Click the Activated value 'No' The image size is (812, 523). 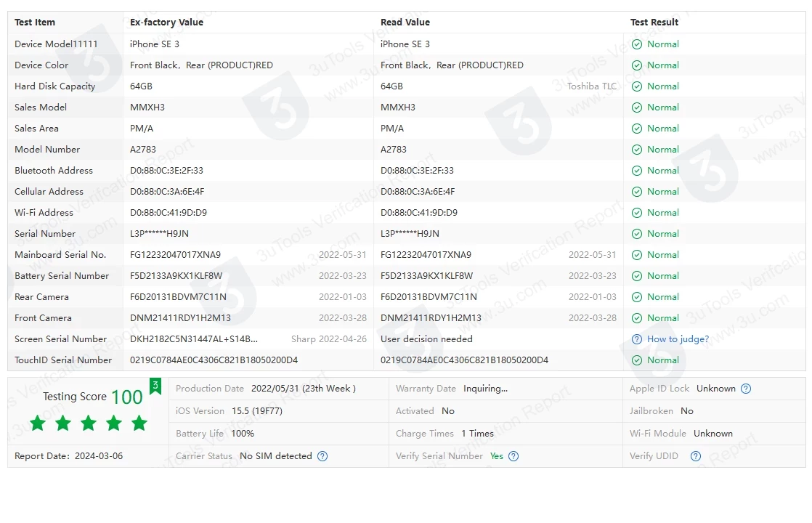pos(448,410)
